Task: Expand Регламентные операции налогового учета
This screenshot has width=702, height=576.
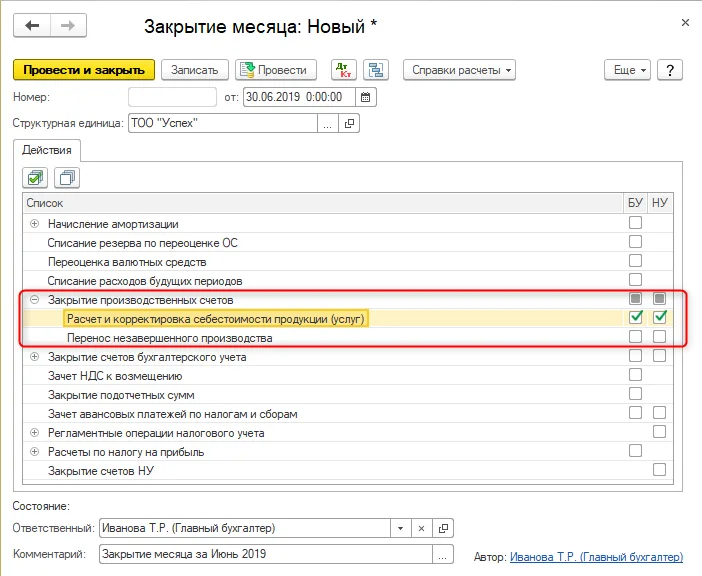Action: (x=34, y=433)
